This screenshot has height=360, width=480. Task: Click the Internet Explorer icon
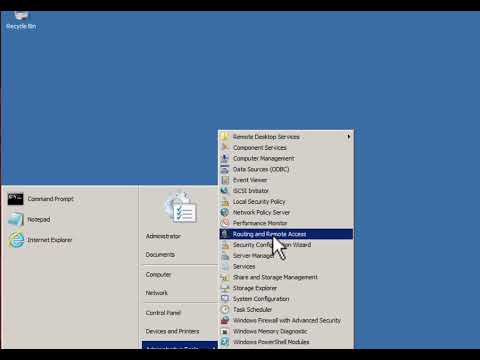16,240
